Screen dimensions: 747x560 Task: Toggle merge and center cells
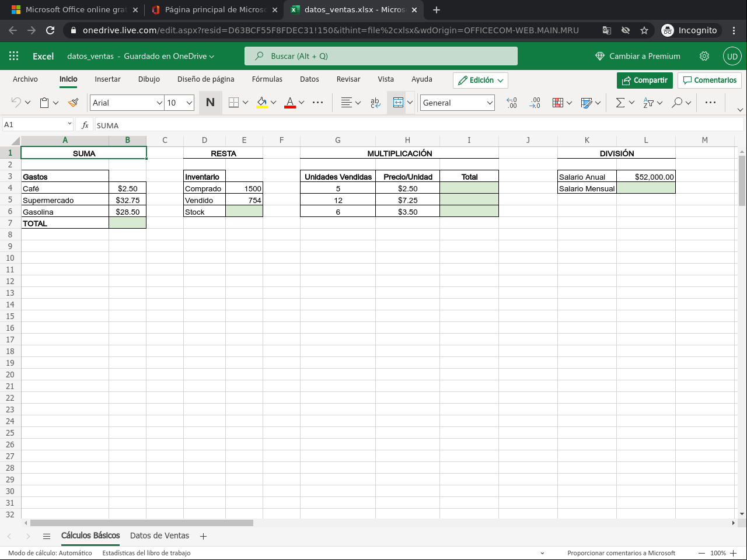point(398,103)
